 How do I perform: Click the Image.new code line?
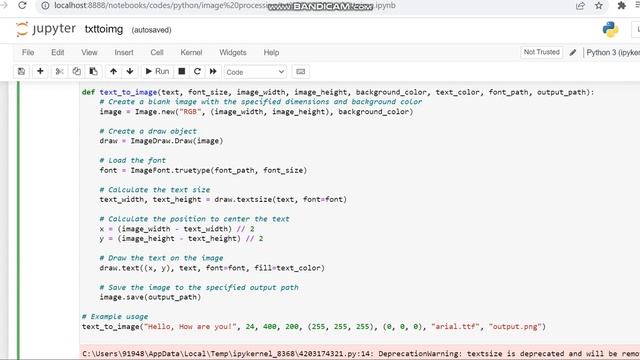click(x=256, y=112)
